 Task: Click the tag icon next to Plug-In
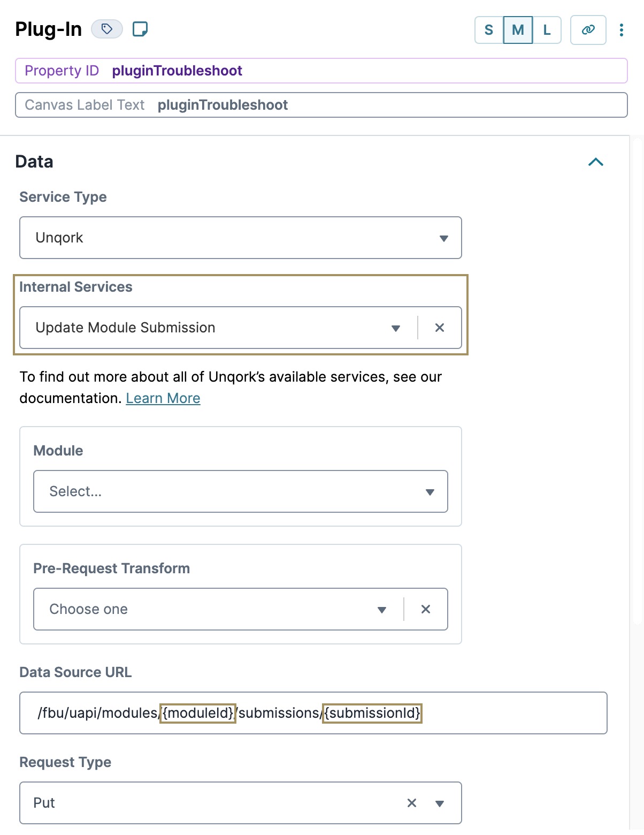point(107,29)
